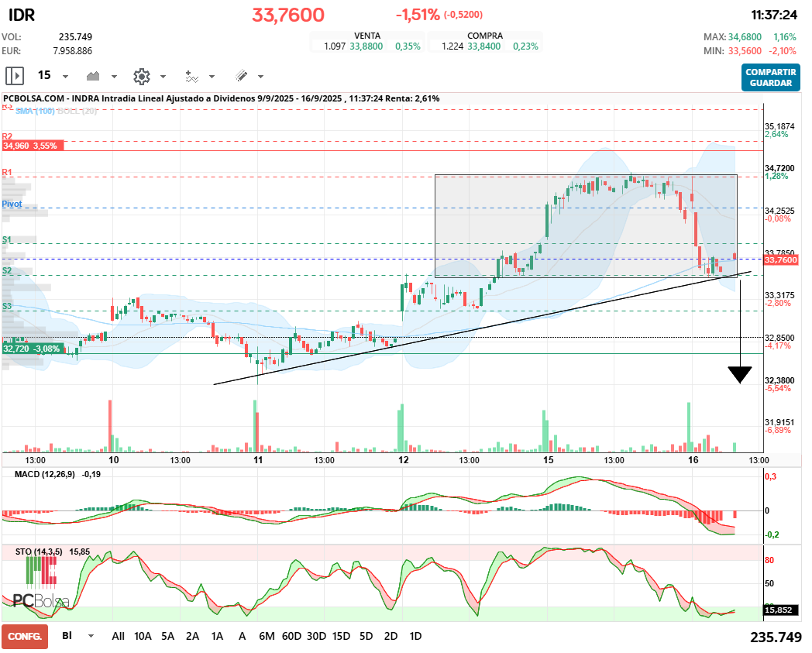Click the Pivot level label
Screen dimensions: 812x653
[x=12, y=204]
